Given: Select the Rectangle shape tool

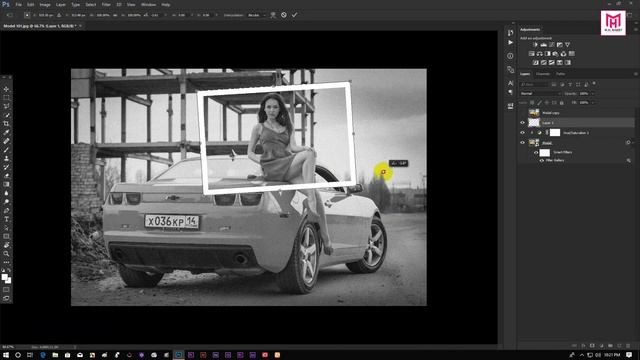Looking at the screenshot, I should click(6, 236).
